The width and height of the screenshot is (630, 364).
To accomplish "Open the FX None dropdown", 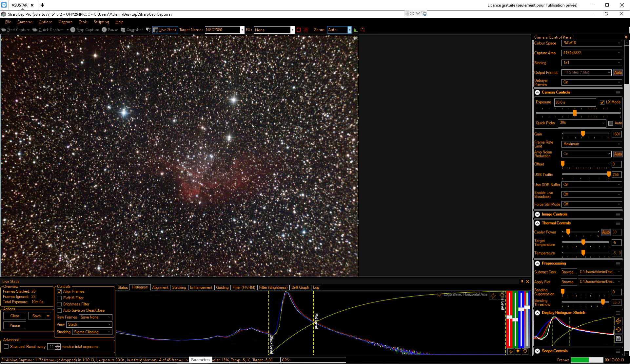I will (292, 30).
